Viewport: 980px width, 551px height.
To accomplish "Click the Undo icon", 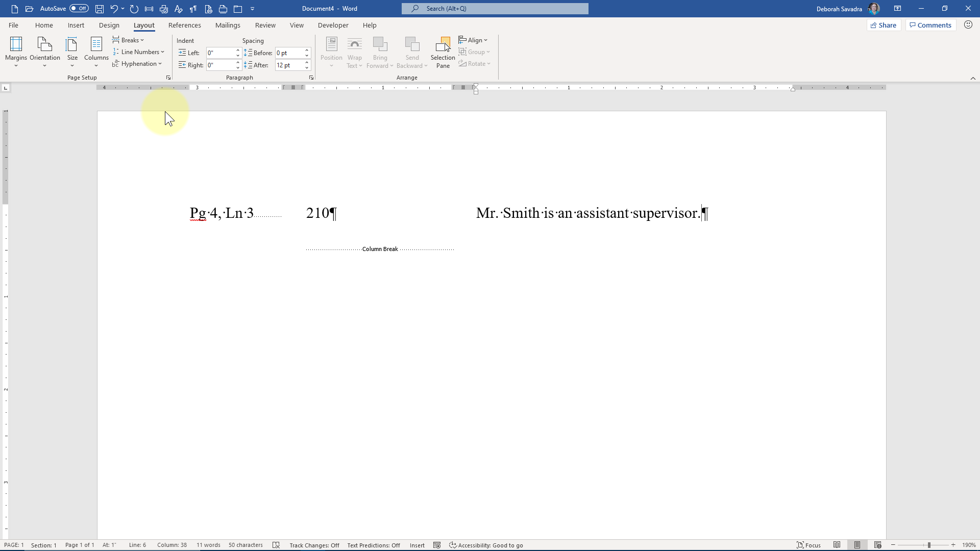I will [114, 8].
